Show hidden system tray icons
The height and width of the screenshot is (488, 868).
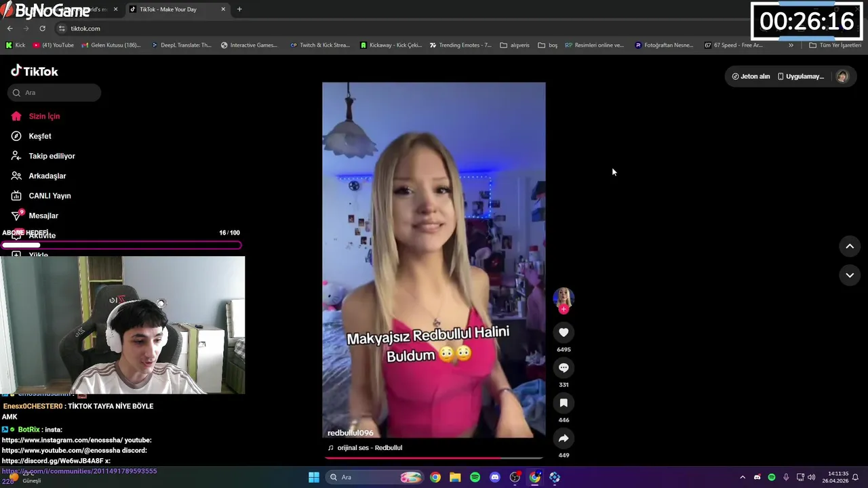point(743,477)
